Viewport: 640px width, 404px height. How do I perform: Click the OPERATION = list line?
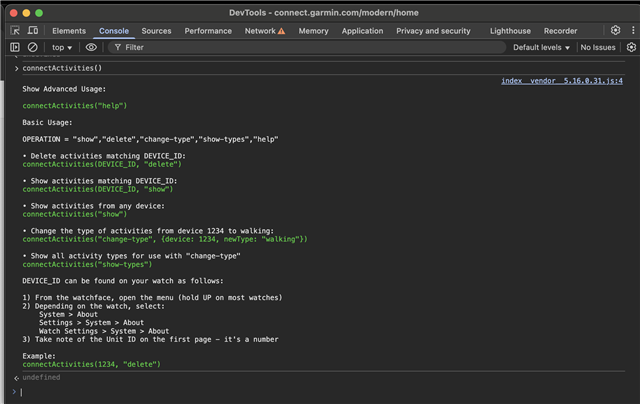click(x=150, y=139)
